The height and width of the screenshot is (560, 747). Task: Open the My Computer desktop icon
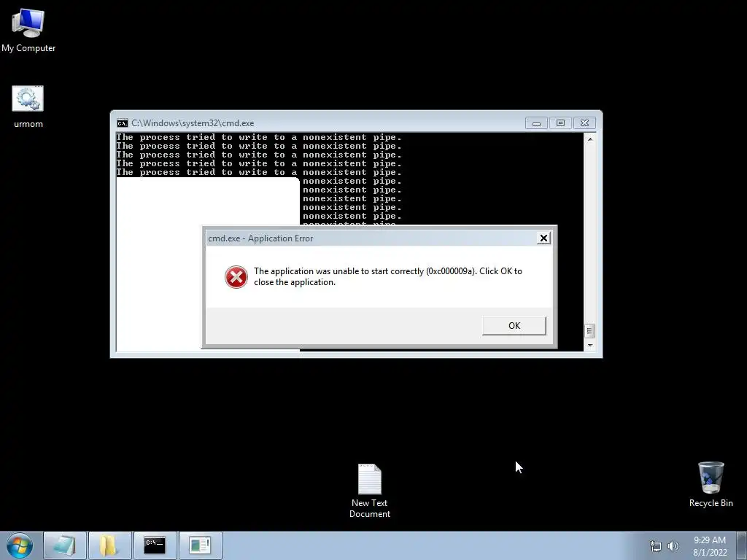pyautogui.click(x=28, y=31)
